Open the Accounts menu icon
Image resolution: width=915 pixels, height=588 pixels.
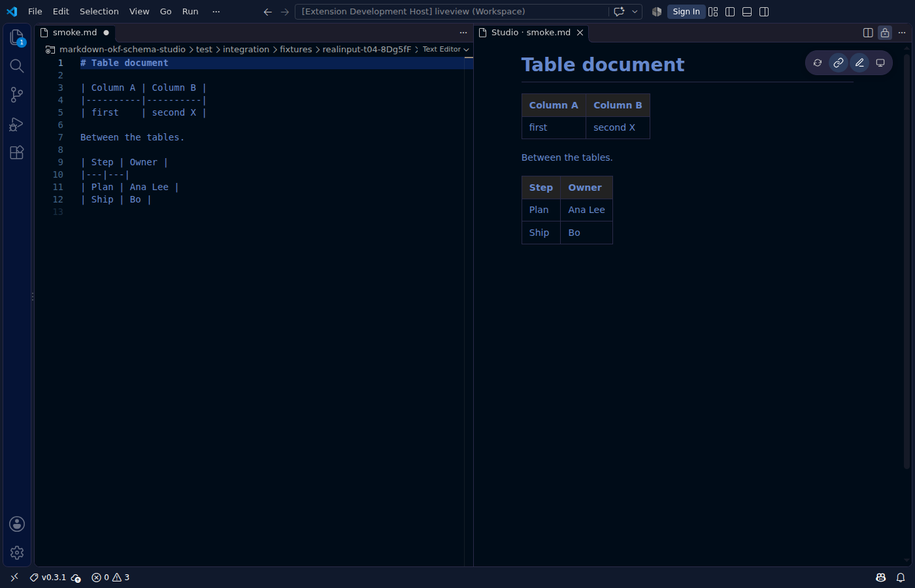[x=17, y=524]
